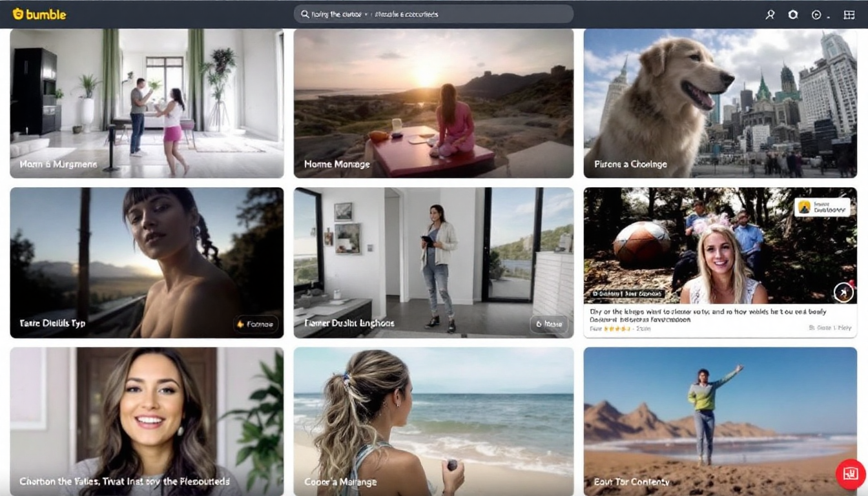
Task: Click the circular play icon on forest video card
Action: click(x=843, y=292)
